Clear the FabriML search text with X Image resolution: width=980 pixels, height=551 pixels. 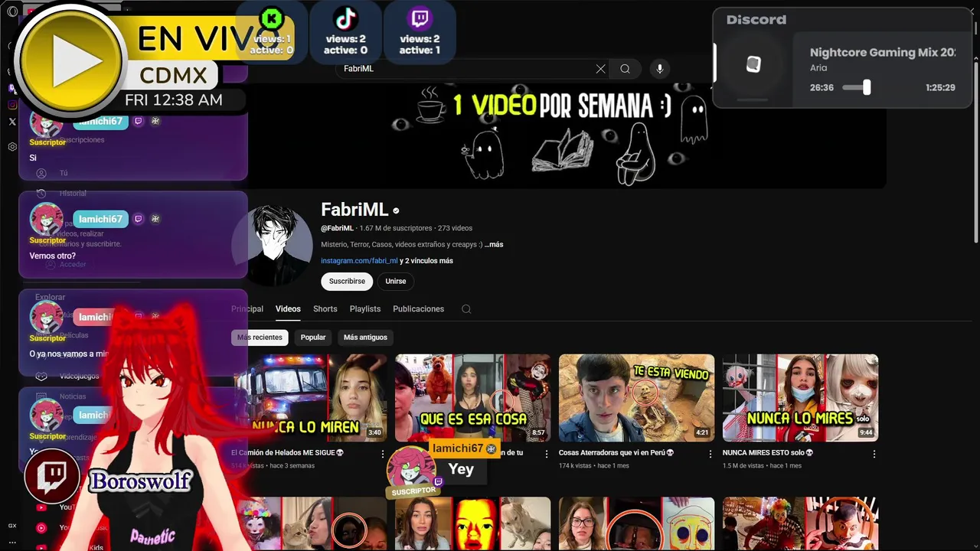(x=600, y=69)
